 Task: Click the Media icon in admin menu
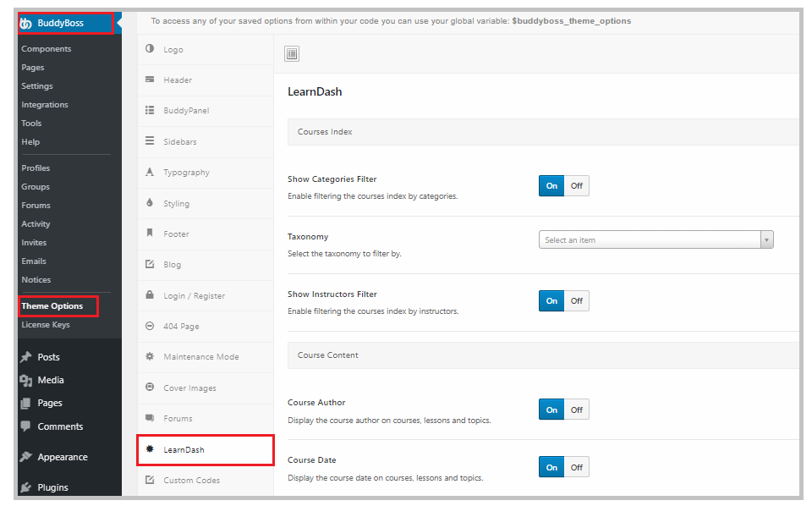[26, 381]
